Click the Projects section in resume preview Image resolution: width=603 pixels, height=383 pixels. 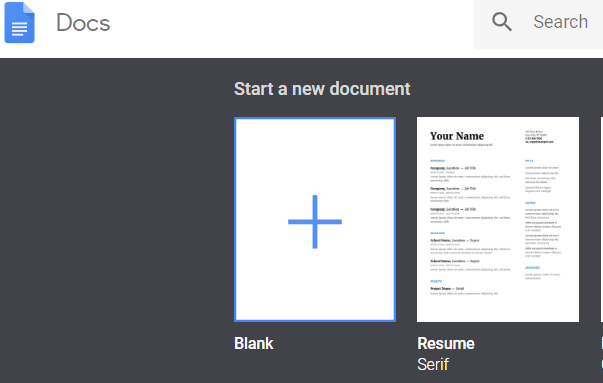464,288
